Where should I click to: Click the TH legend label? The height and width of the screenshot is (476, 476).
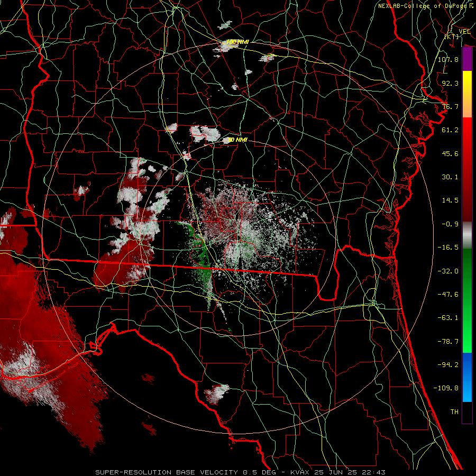tap(454, 412)
